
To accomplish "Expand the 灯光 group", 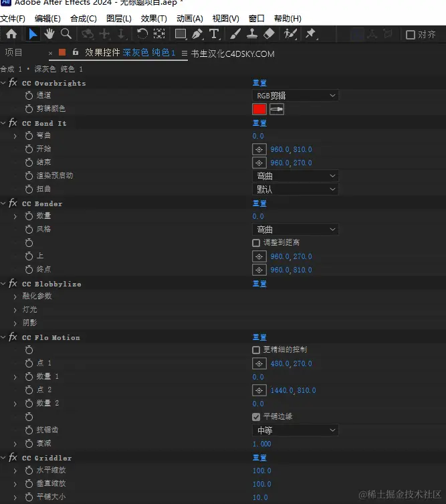I will click(15, 310).
